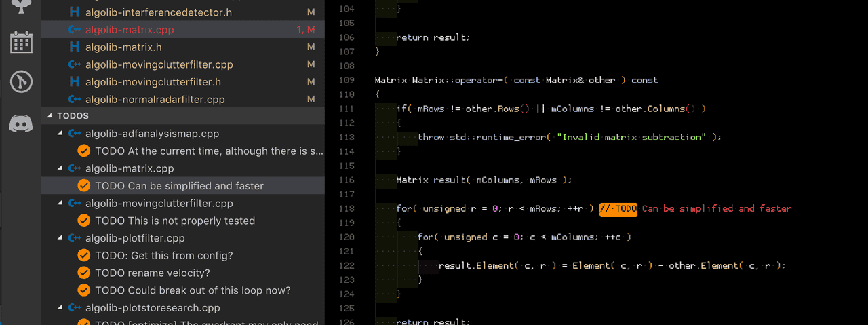This screenshot has height=325, width=868.
Task: Click the C++ file icon beside algolib-matrix.cpp
Action: [x=75, y=30]
